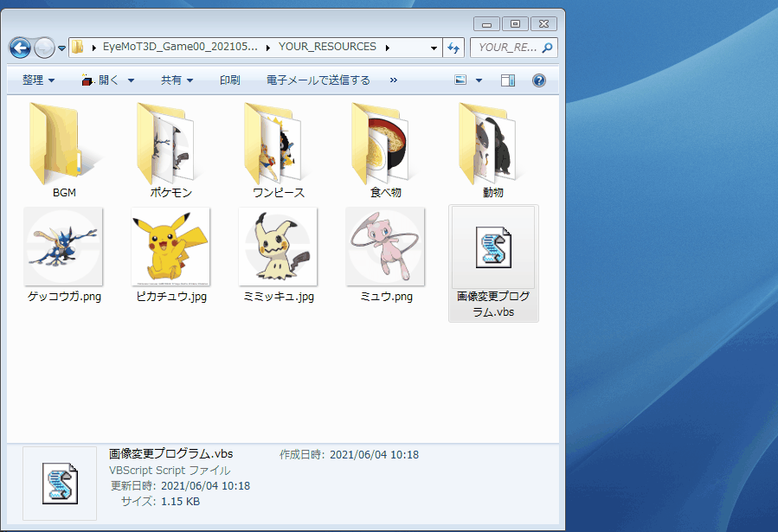Open Help with the question mark icon

tap(539, 80)
